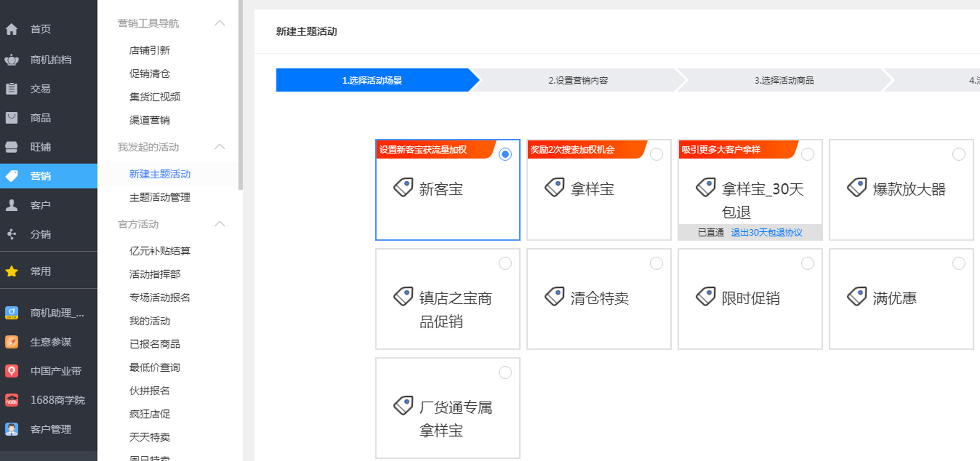
Task: Click the home icon in the sidebar
Action: click(12, 30)
